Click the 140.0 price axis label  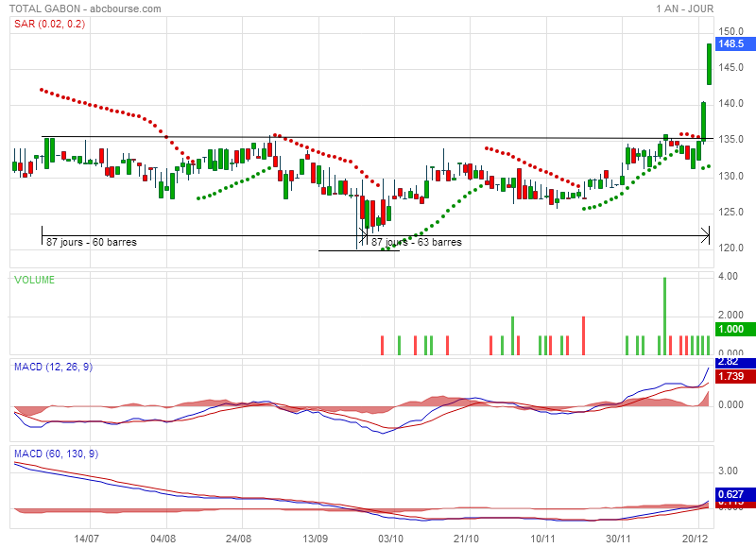(730, 104)
